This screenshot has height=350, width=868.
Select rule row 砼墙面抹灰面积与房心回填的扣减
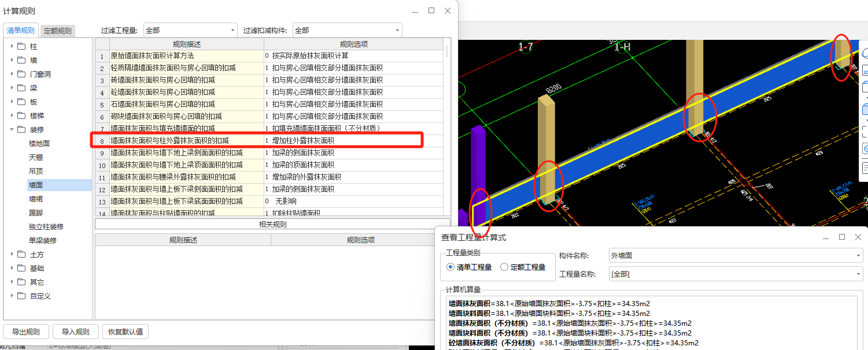[x=187, y=92]
